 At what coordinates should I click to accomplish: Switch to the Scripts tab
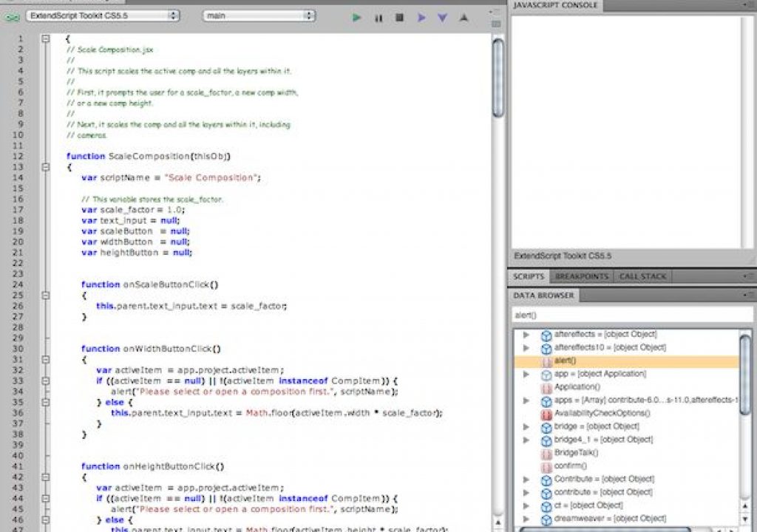coord(528,276)
